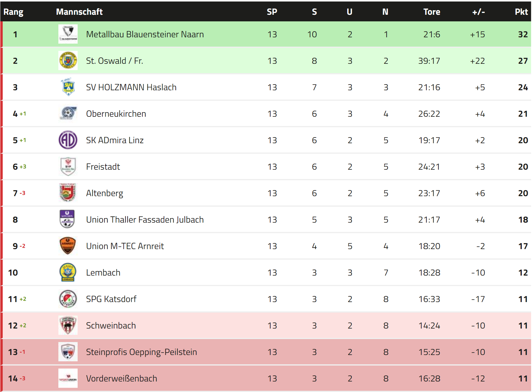Click the Steinprofis Oepping-Peilstein team name

tap(141, 352)
